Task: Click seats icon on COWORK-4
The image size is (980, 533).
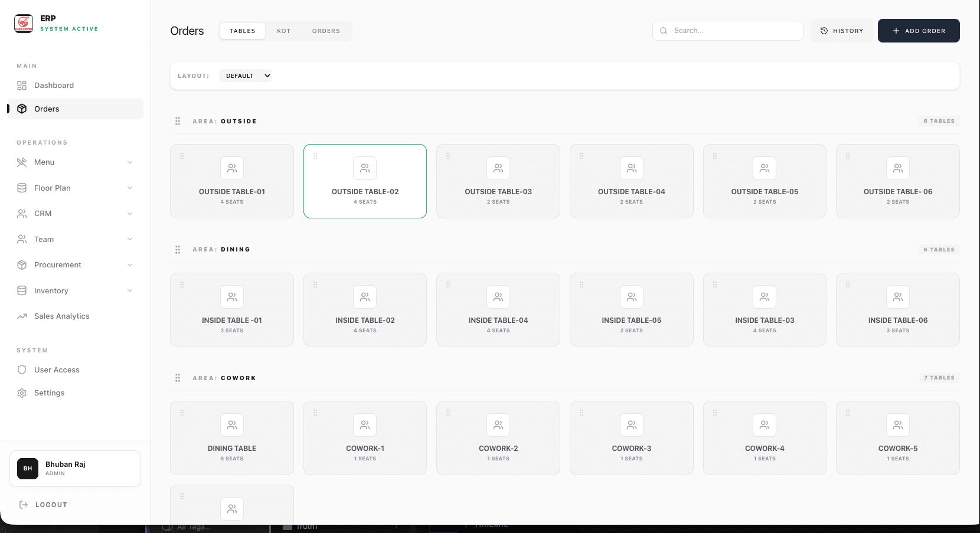Action: [x=765, y=425]
